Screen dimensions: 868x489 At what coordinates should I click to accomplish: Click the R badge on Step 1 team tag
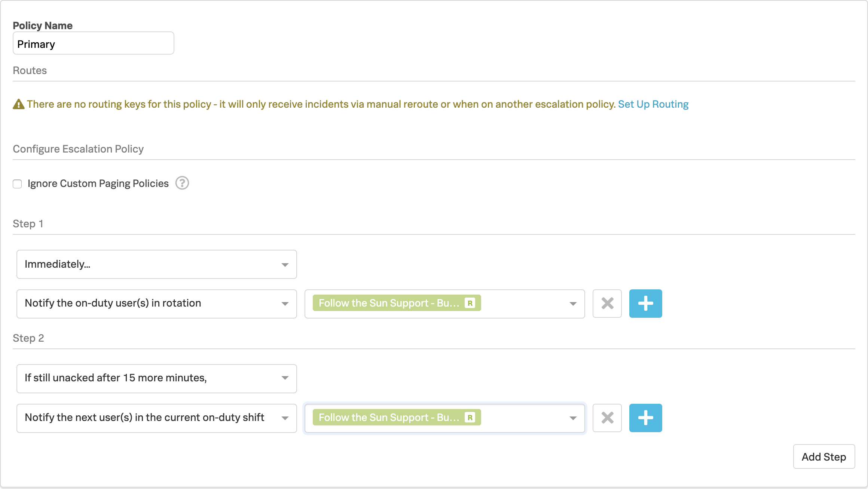pos(470,303)
